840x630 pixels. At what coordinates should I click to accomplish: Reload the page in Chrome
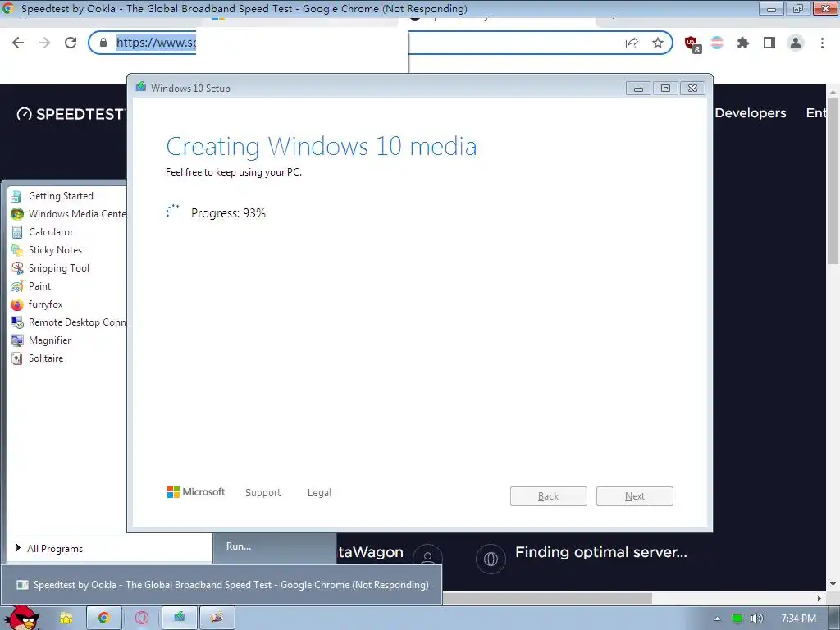(x=71, y=43)
